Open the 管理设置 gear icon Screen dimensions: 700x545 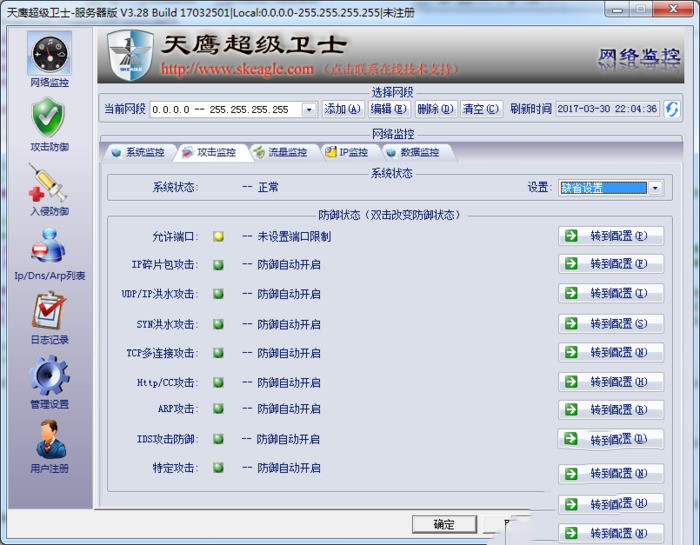click(x=49, y=375)
